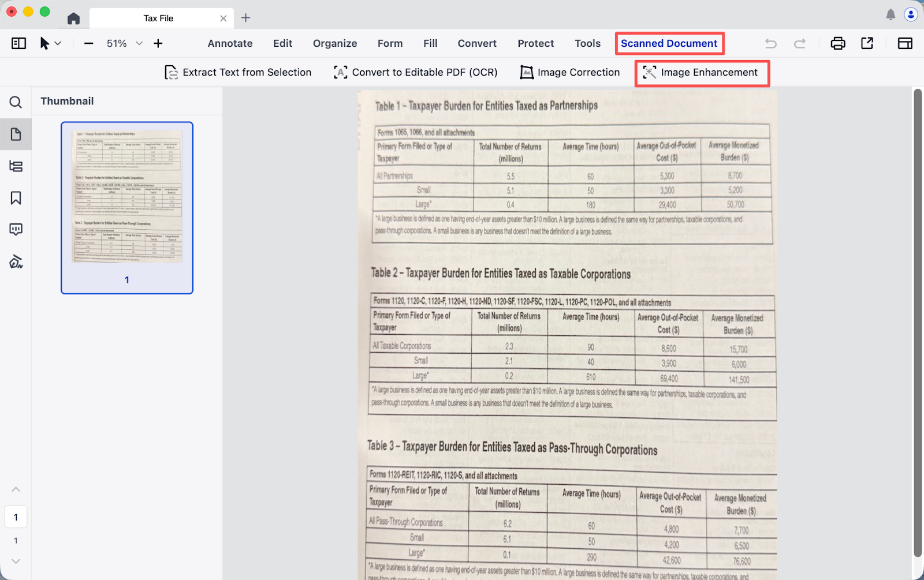This screenshot has height=580, width=924.
Task: Go to the home screen icon
Action: coord(73,18)
